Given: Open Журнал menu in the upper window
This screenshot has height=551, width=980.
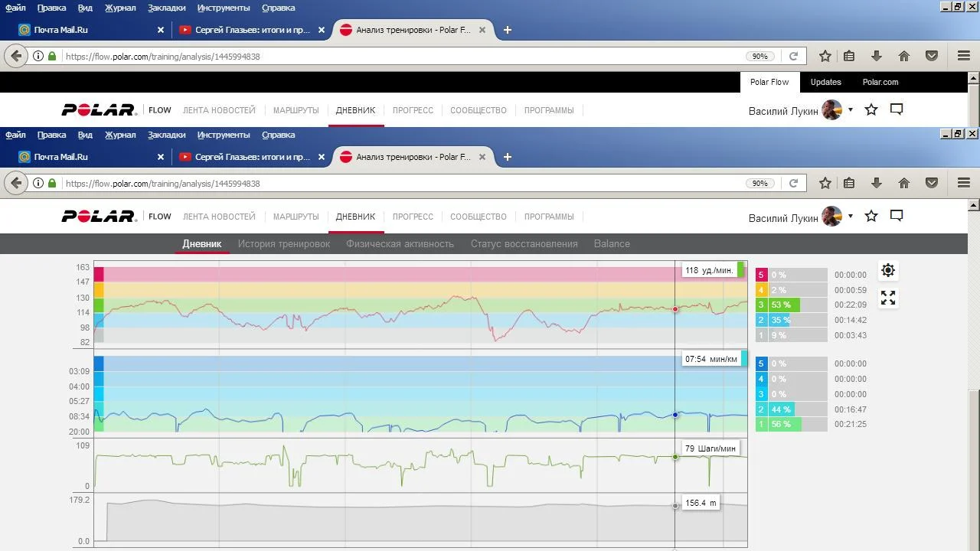Looking at the screenshot, I should click(x=120, y=8).
